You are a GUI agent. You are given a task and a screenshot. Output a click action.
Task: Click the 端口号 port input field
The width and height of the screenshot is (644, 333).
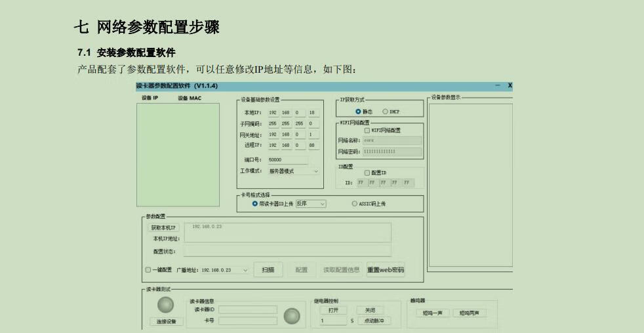pyautogui.click(x=287, y=159)
